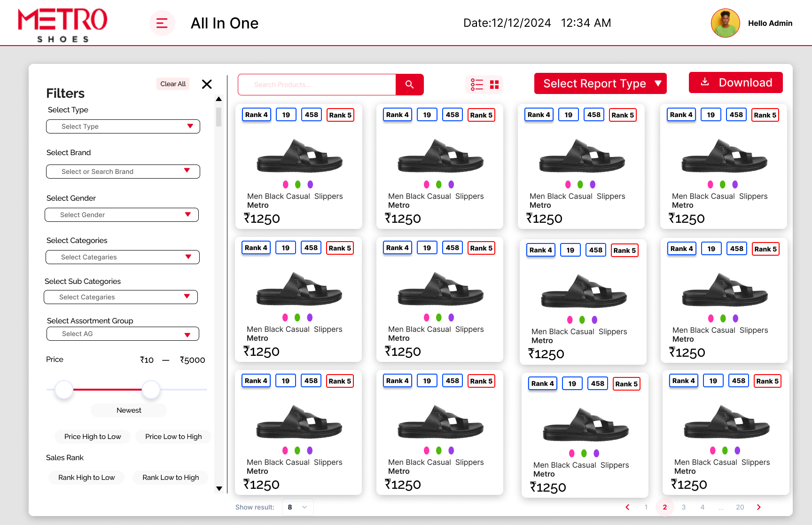Go to page 3 in pagination

(x=684, y=507)
